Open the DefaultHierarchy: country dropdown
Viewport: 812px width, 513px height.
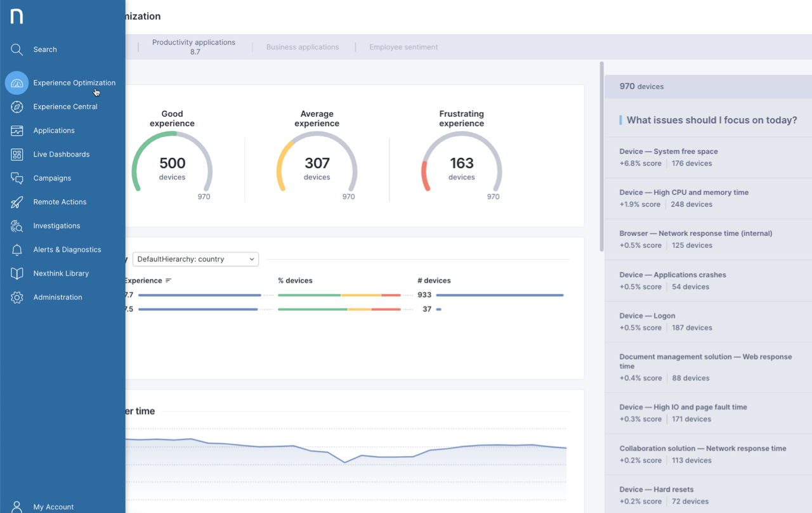pyautogui.click(x=195, y=259)
